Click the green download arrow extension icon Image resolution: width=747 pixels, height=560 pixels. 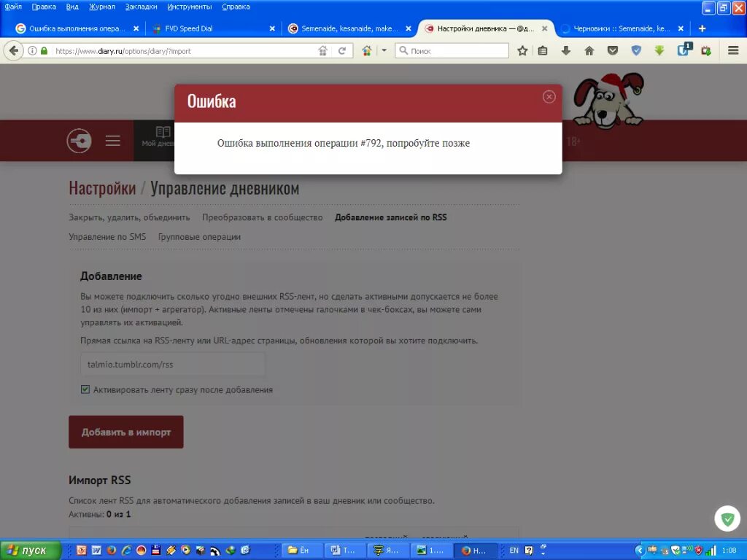click(x=659, y=50)
